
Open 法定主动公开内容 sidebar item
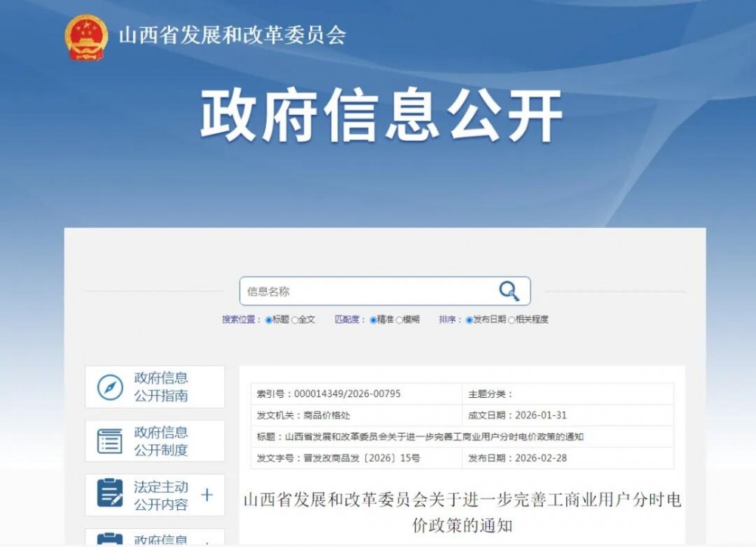point(161,496)
